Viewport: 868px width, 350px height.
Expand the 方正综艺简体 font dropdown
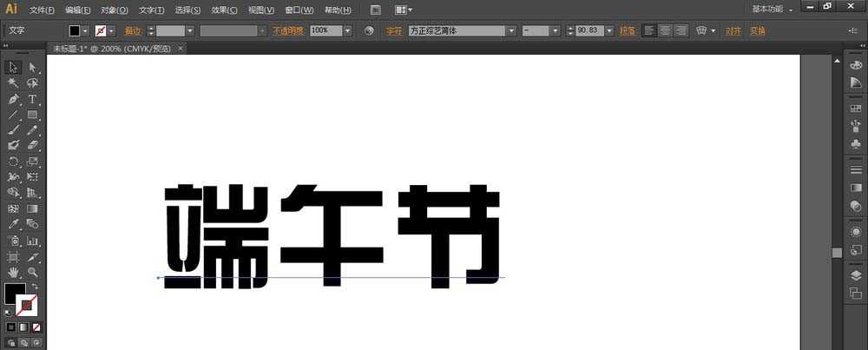pyautogui.click(x=511, y=30)
